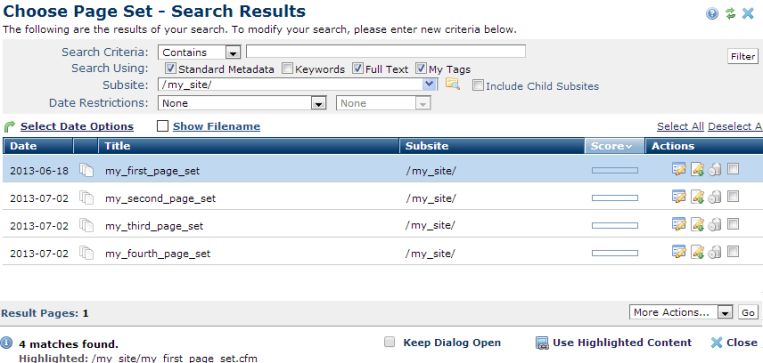Sort by the Title column header
This screenshot has width=763, height=363.
[118, 146]
